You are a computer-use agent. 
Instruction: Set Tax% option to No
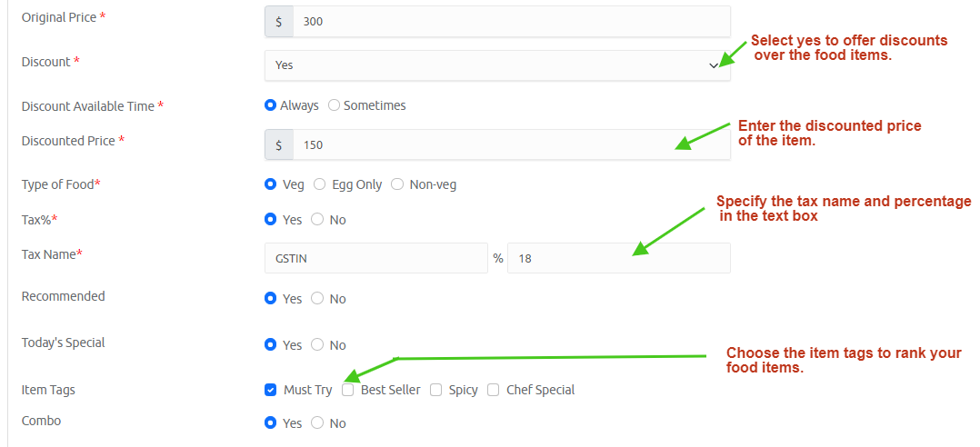pyautogui.click(x=317, y=220)
